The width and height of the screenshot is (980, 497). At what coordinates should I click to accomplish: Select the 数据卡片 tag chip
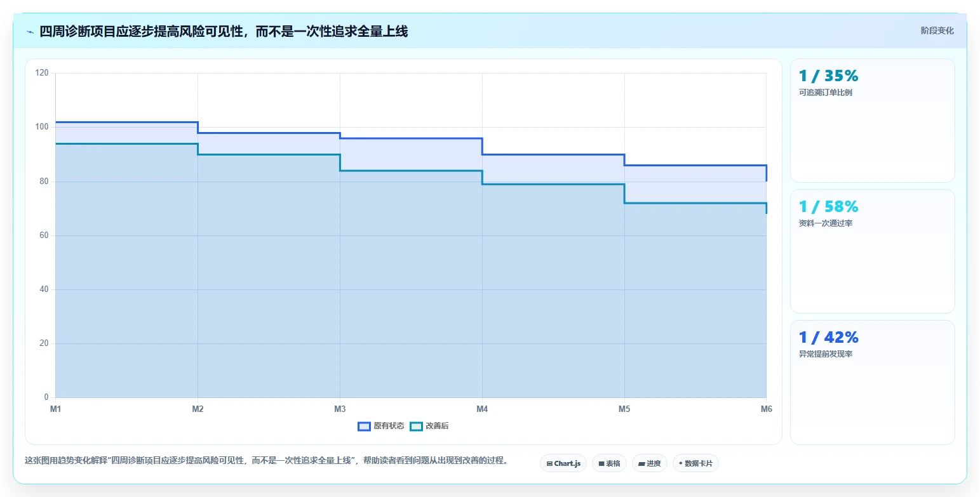point(695,463)
